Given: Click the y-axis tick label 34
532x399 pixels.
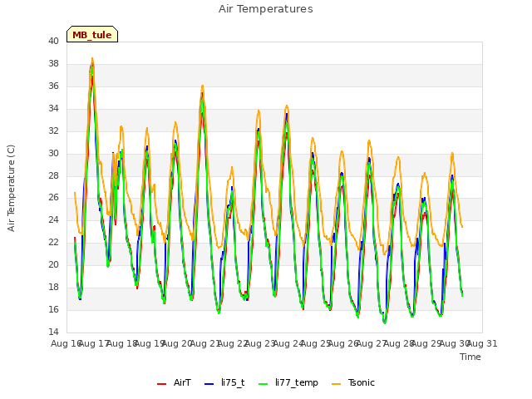Looking at the screenshot, I should click(x=53, y=108).
